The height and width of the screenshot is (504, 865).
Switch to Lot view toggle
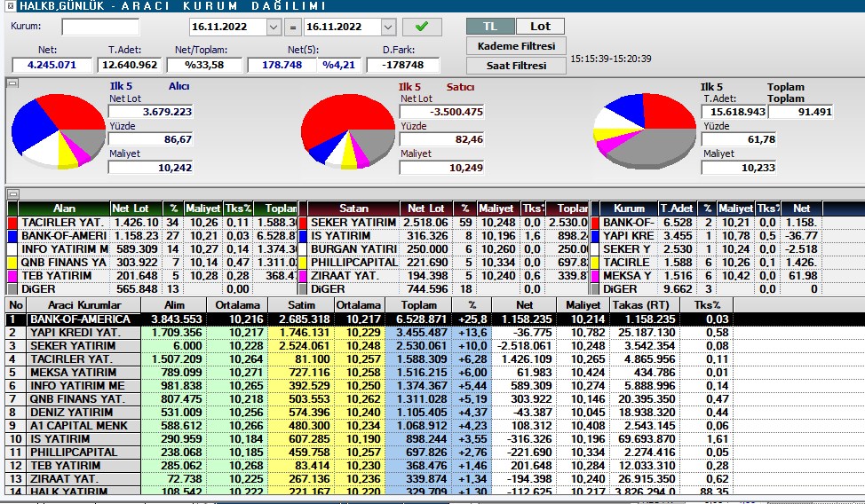[541, 27]
